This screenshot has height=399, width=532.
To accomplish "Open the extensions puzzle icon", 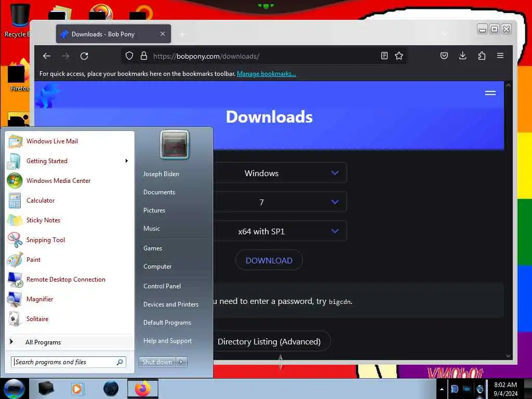I will pyautogui.click(x=482, y=56).
